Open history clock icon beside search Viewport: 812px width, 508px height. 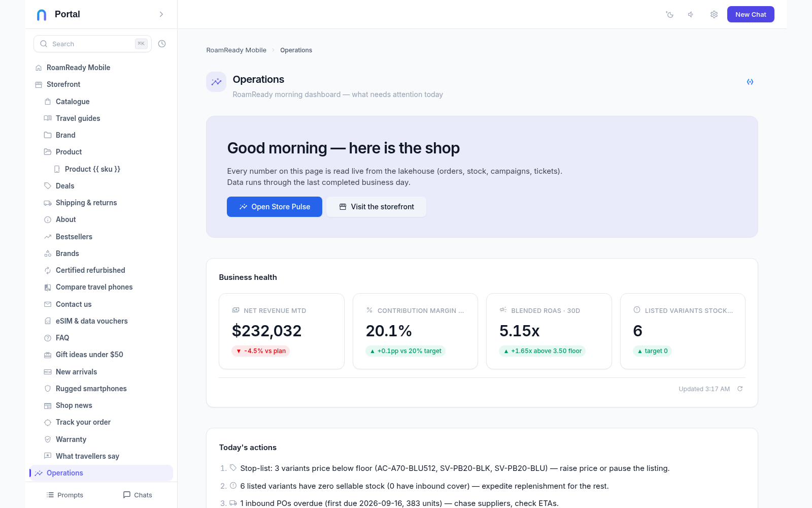pos(162,44)
